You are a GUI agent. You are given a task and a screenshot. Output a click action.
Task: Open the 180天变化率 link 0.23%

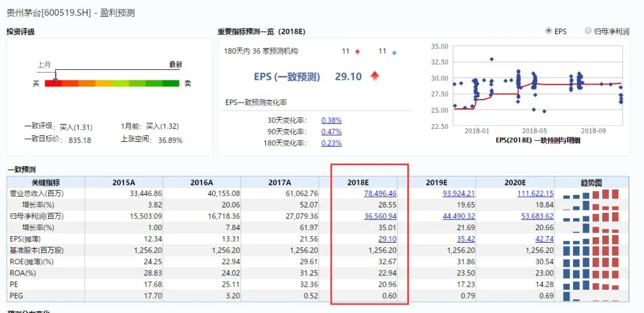[x=332, y=143]
